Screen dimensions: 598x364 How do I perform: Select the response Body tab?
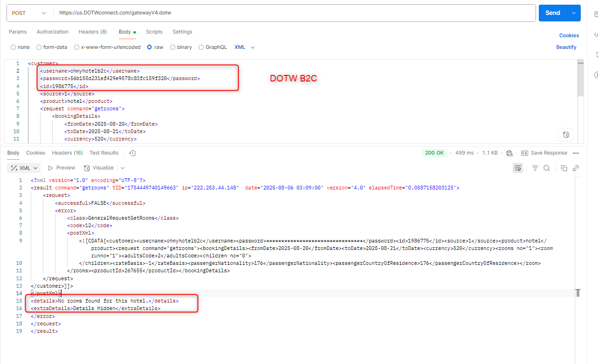[x=13, y=153]
